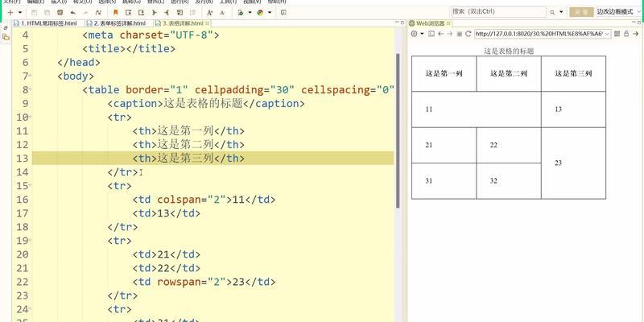Close the Web浏览器 tab
This screenshot has height=322, width=644.
pyautogui.click(x=448, y=23)
